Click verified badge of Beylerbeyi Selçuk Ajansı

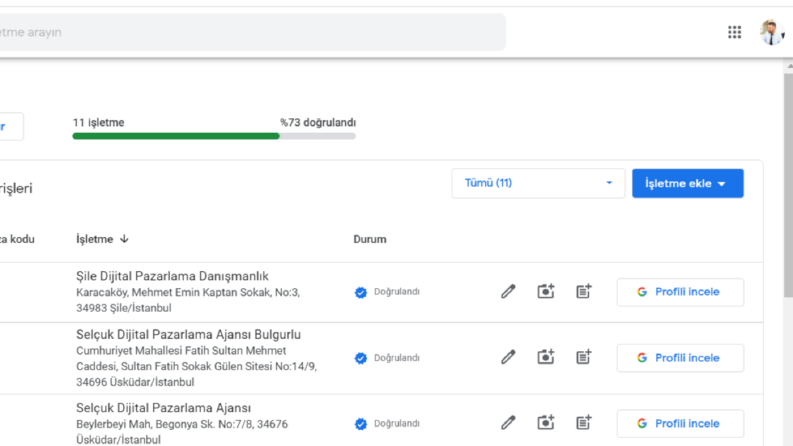click(361, 424)
